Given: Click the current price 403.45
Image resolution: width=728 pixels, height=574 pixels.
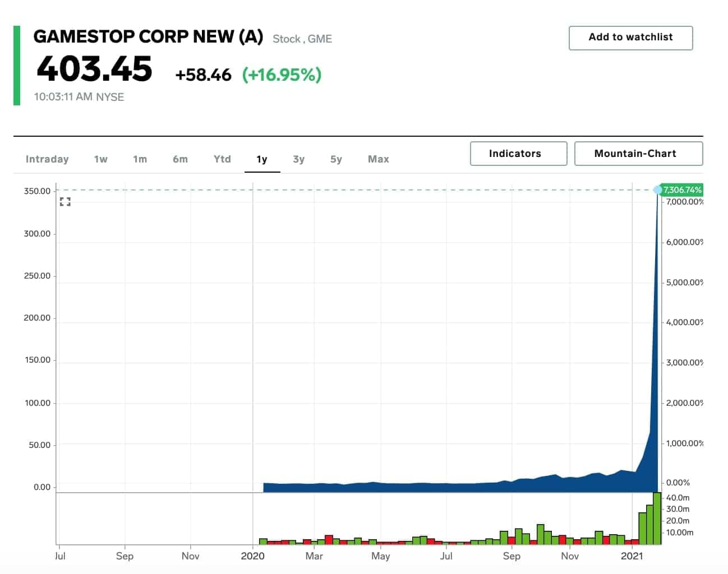Looking at the screenshot, I should [93, 69].
